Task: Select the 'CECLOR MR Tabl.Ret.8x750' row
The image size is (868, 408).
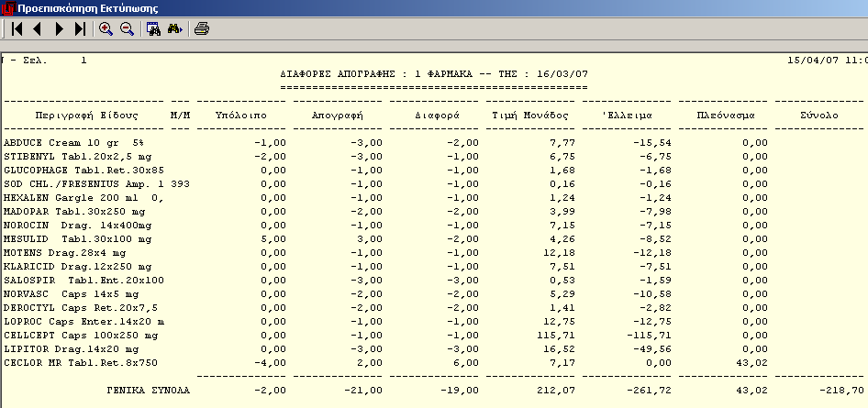Action: pyautogui.click(x=386, y=363)
